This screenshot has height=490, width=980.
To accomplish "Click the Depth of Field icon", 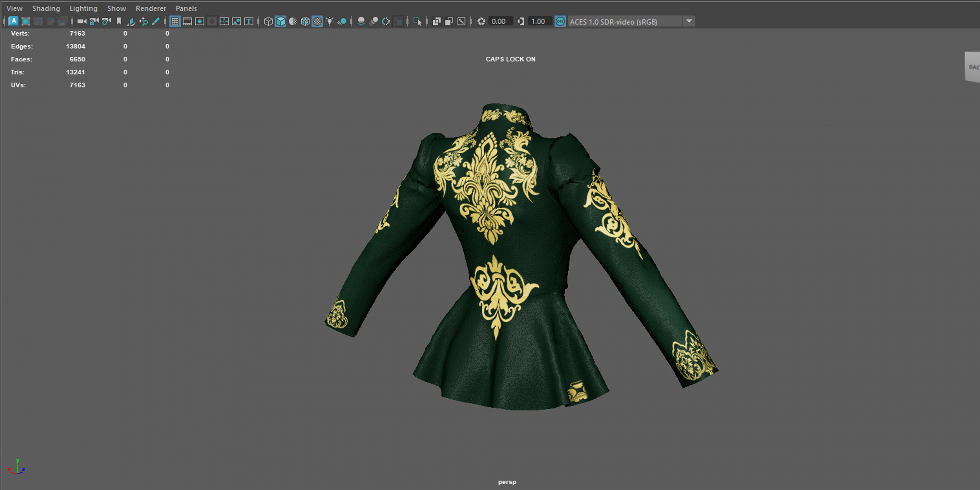I will (398, 21).
